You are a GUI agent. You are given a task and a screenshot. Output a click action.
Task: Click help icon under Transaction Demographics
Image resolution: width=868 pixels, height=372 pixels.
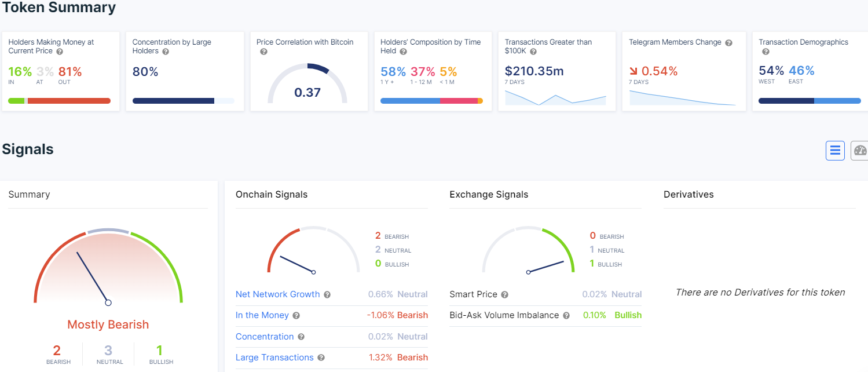click(766, 52)
